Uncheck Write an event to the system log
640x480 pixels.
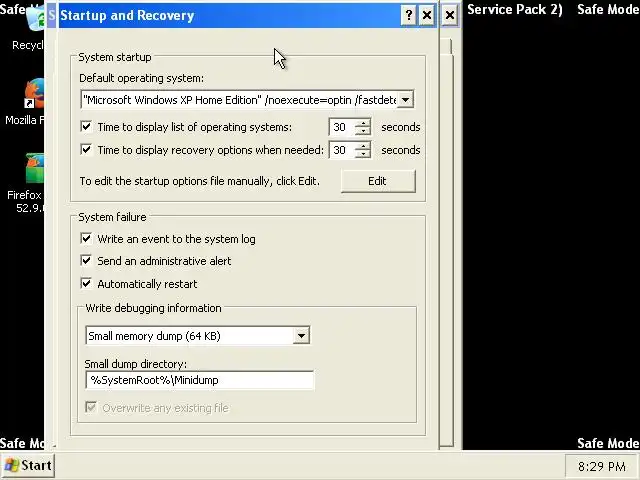click(86, 238)
